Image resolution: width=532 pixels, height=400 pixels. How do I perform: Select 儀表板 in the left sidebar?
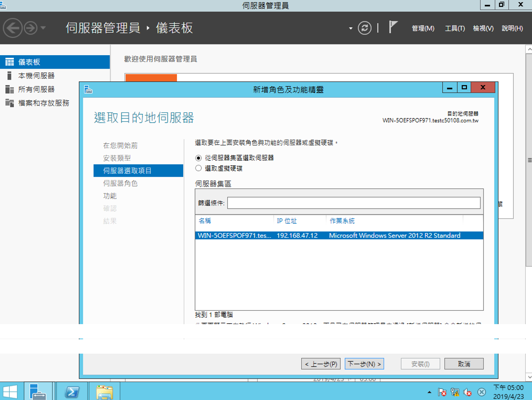point(55,62)
